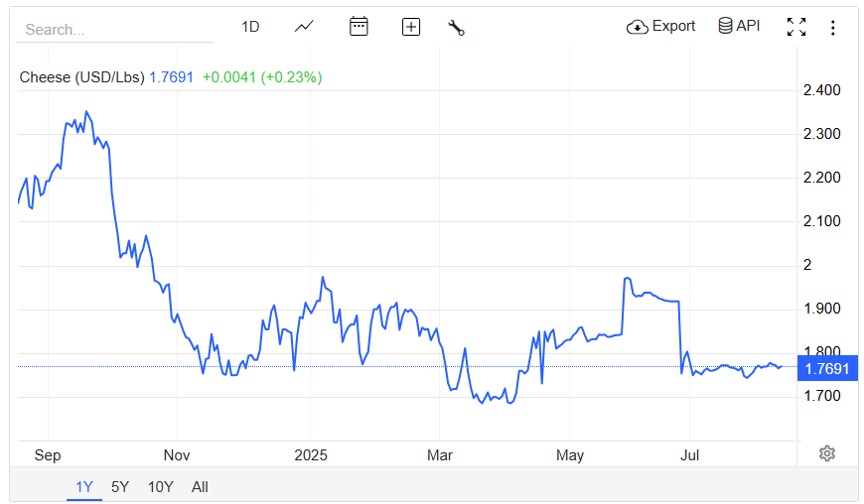The height and width of the screenshot is (504, 864).
Task: Switch to the 5Y time range
Action: coord(120,487)
